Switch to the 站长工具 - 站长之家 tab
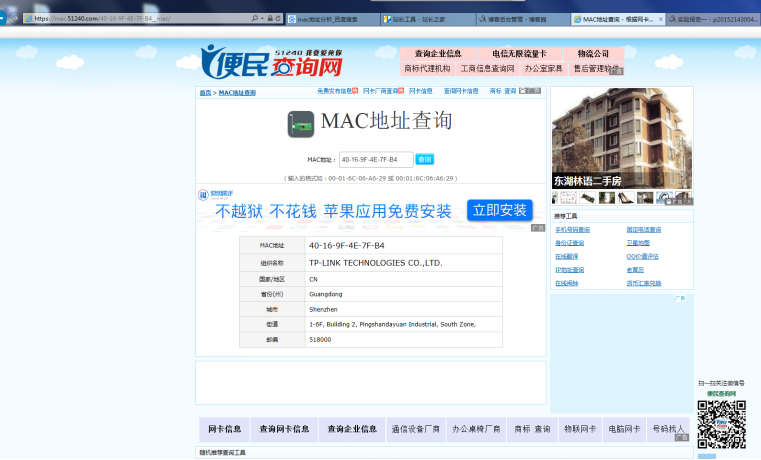The image size is (761, 460). (428, 19)
